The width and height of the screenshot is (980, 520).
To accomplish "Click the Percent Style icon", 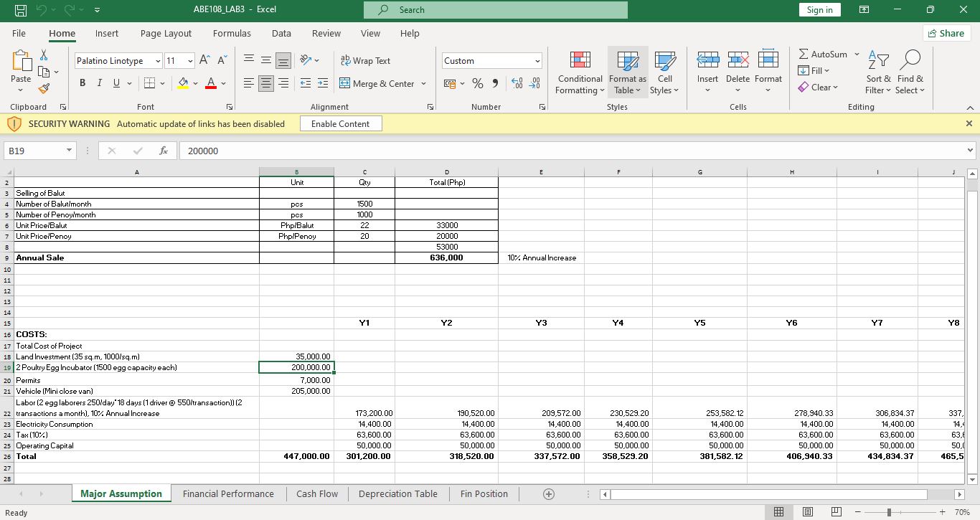I will tap(477, 84).
